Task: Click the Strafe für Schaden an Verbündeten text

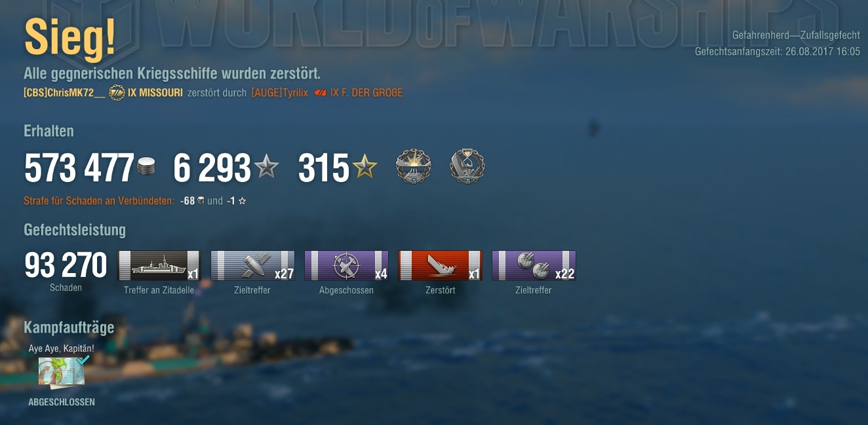Action: [x=99, y=201]
